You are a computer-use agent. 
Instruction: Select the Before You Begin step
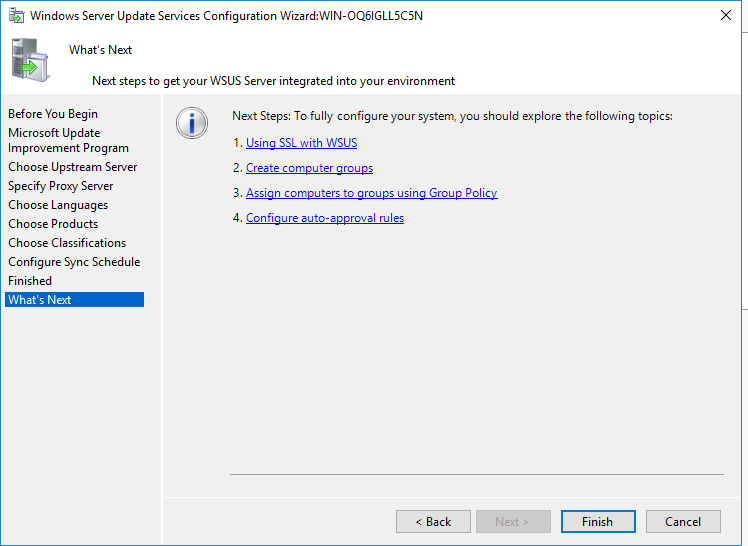53,114
